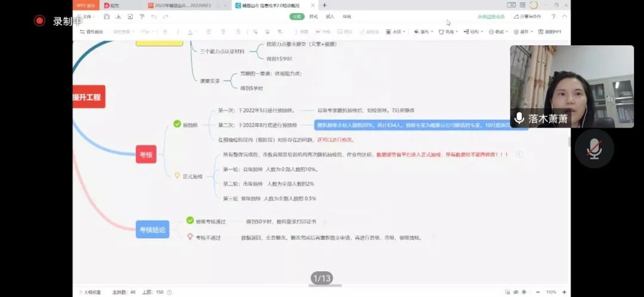Open the font color picker
Screen dimensions: 644x297
191,32
